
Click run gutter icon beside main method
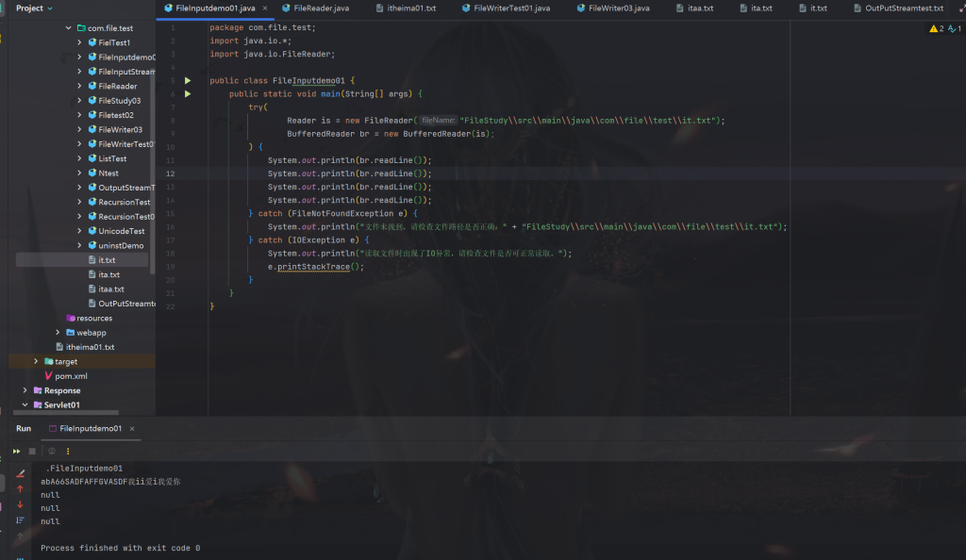point(188,94)
